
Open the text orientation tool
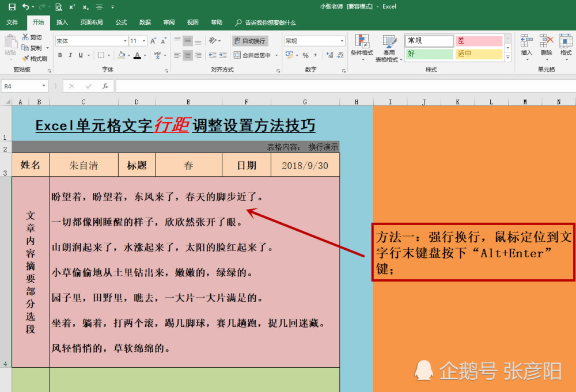213,40
